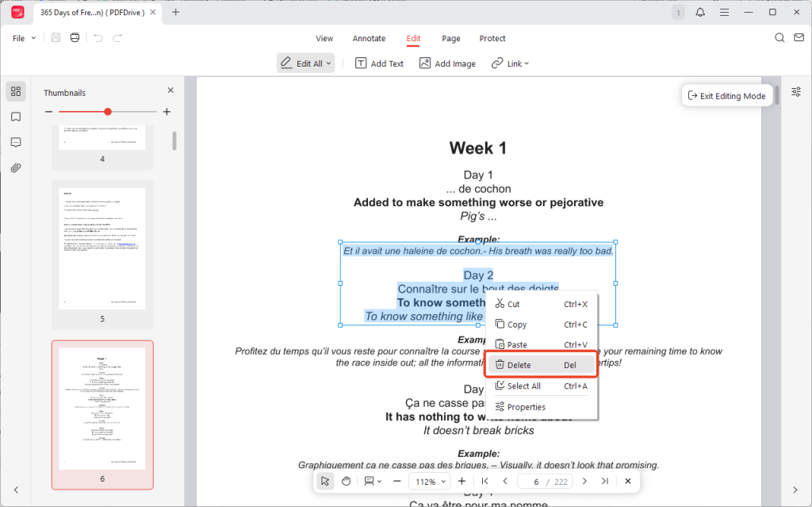Open the 112% zoom level dropdown
Image resolution: width=812 pixels, height=507 pixels.
click(429, 481)
